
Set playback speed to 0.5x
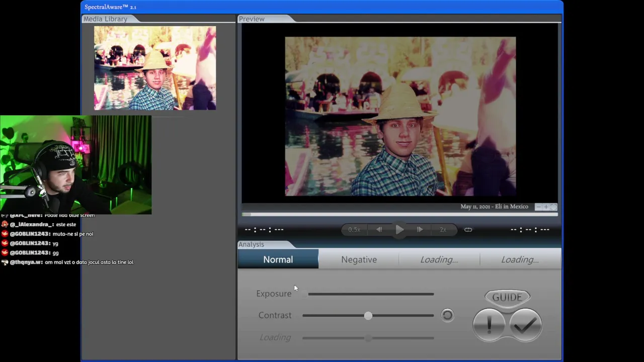tap(354, 230)
